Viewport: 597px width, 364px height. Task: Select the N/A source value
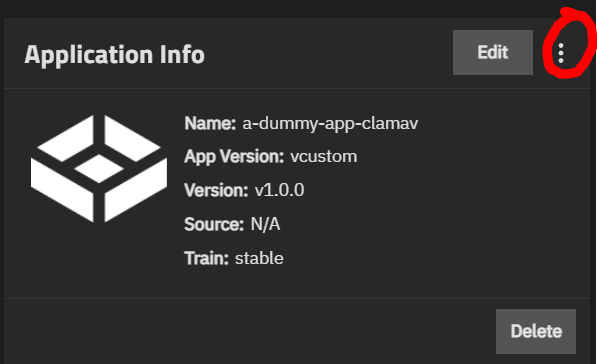tap(265, 224)
